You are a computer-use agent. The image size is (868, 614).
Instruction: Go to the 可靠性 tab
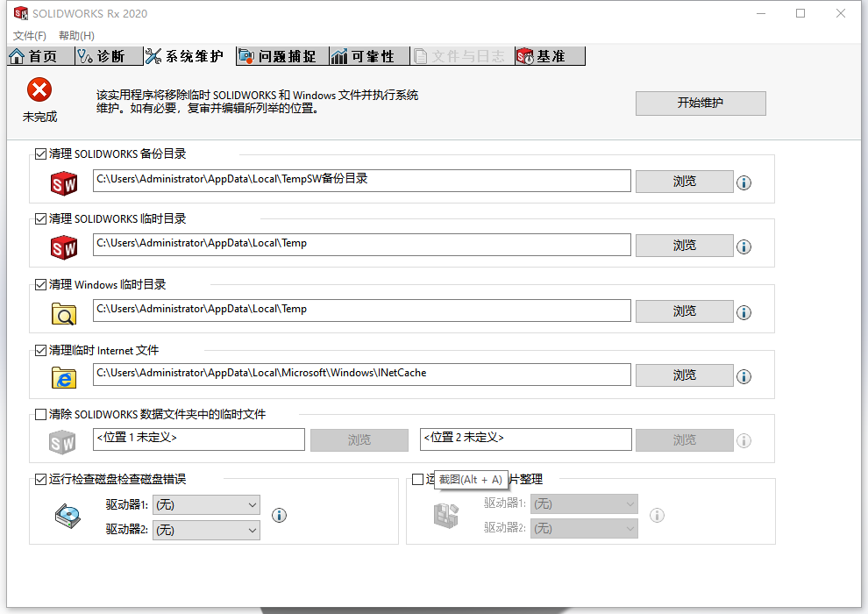click(x=369, y=56)
